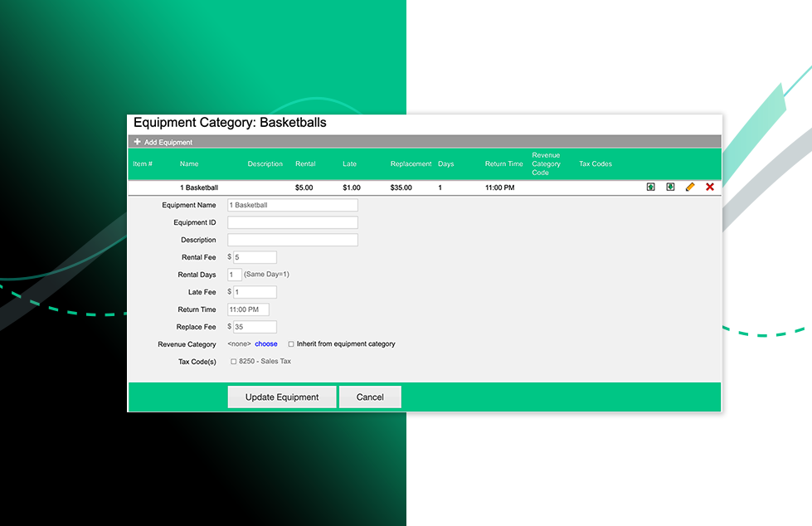Image resolution: width=812 pixels, height=526 pixels.
Task: Click the Basketball name in the table row
Action: point(199,188)
